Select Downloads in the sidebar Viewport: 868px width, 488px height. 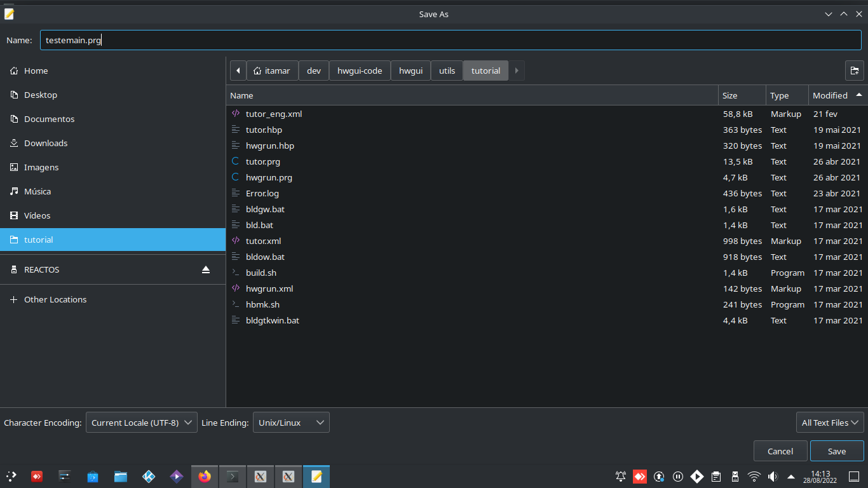(46, 143)
